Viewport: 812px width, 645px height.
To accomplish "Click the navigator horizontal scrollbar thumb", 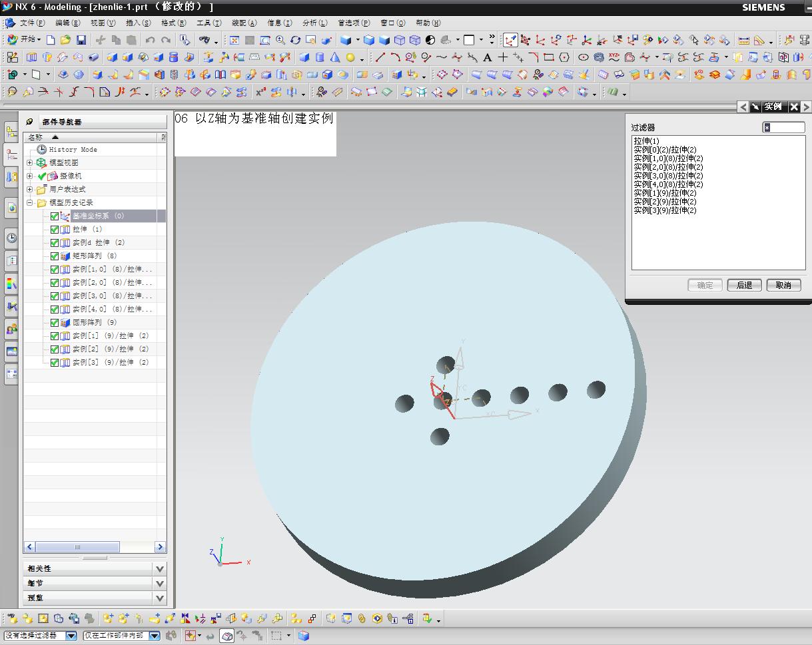I will click(x=77, y=547).
